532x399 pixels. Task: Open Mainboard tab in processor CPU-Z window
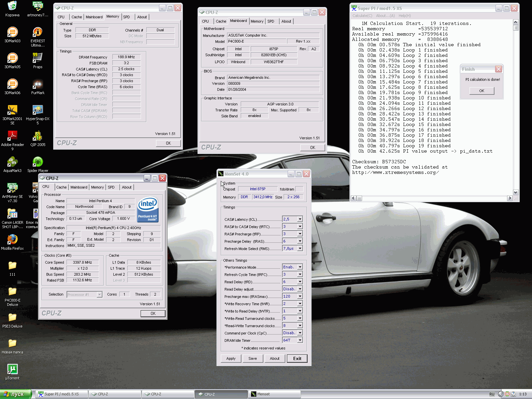click(79, 187)
